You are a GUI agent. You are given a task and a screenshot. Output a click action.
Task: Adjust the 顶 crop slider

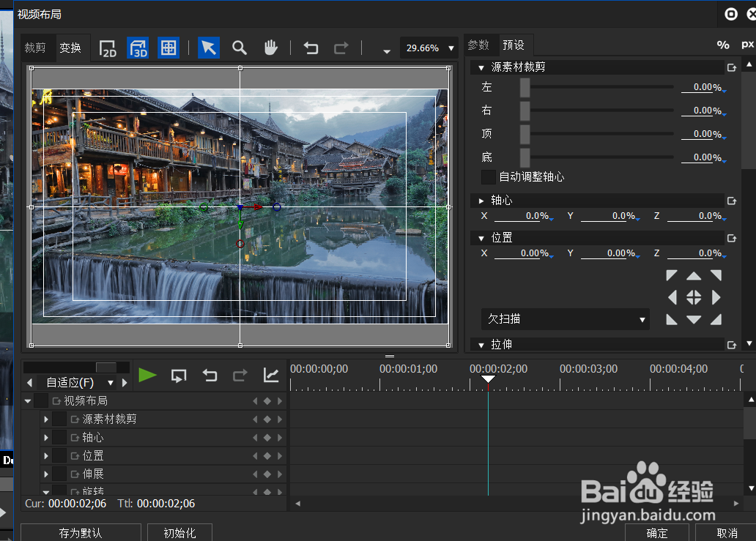[x=525, y=134]
